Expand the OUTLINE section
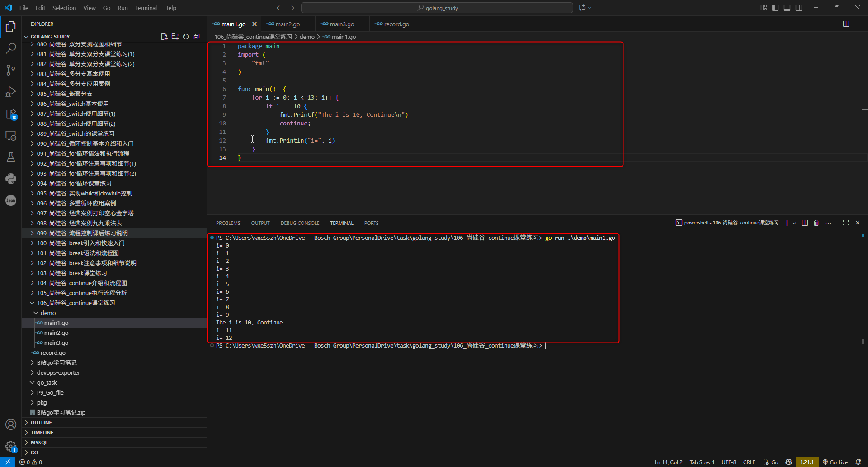Viewport: 868px width, 467px height. 114,423
